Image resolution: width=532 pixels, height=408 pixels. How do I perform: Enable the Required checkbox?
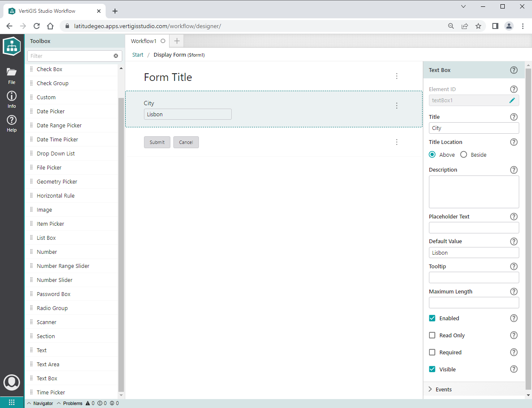click(432, 352)
